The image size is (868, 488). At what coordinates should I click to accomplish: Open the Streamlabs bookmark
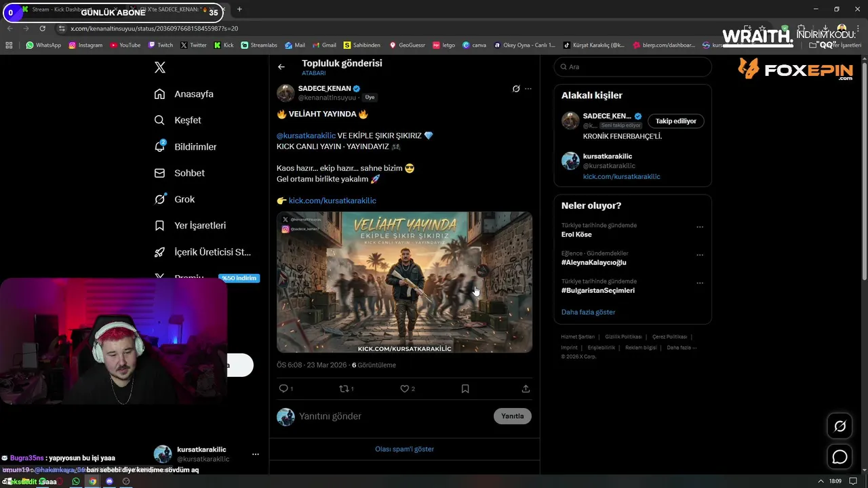(x=259, y=45)
